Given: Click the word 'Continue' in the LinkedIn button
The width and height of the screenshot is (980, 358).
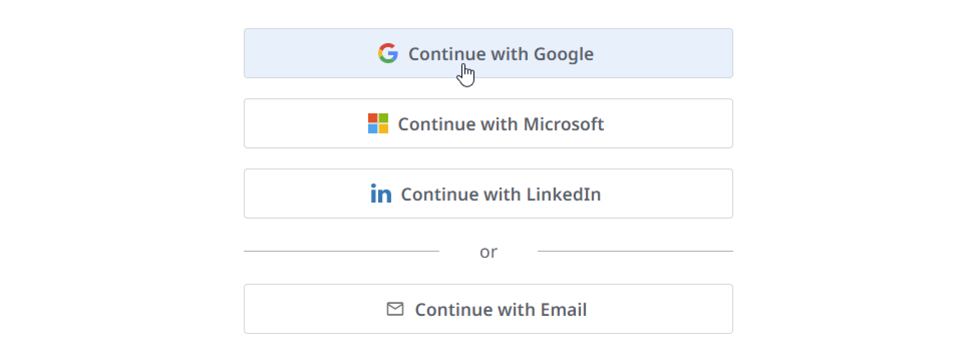Looking at the screenshot, I should click(439, 194).
